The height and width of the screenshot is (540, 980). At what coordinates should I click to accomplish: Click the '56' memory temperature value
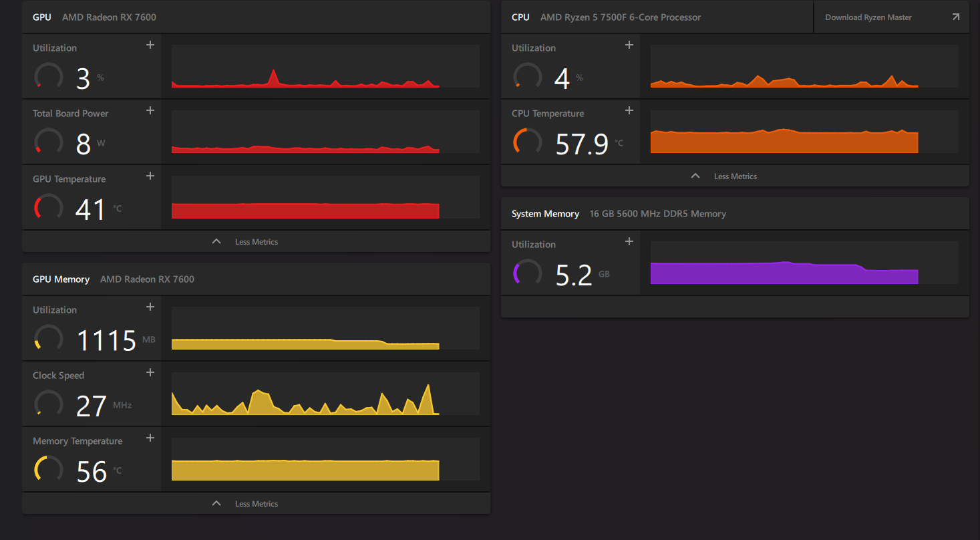tap(92, 471)
